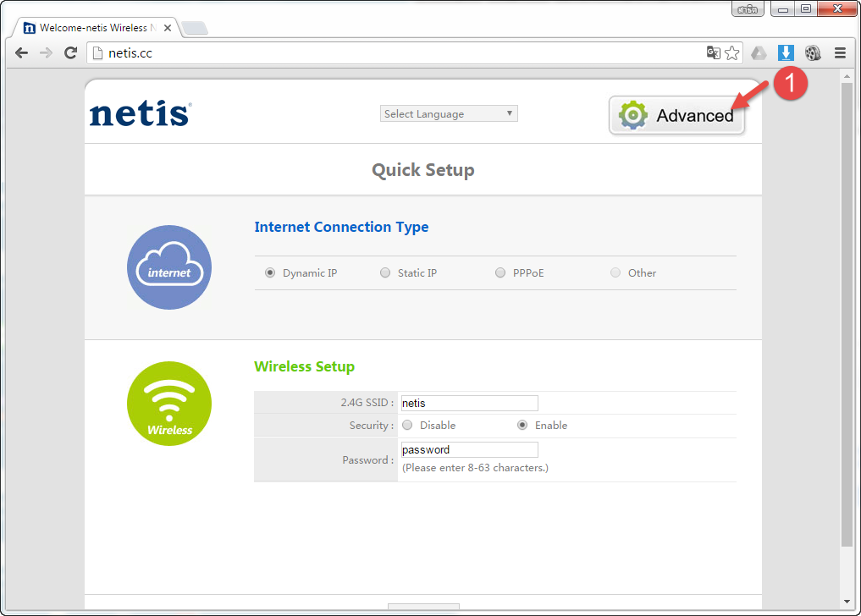Select Static IP connection type
The width and height of the screenshot is (861, 616).
click(385, 272)
